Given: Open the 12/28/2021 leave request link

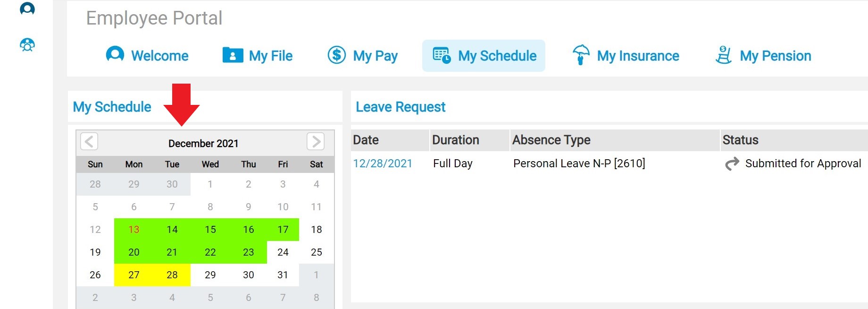Looking at the screenshot, I should click(383, 163).
